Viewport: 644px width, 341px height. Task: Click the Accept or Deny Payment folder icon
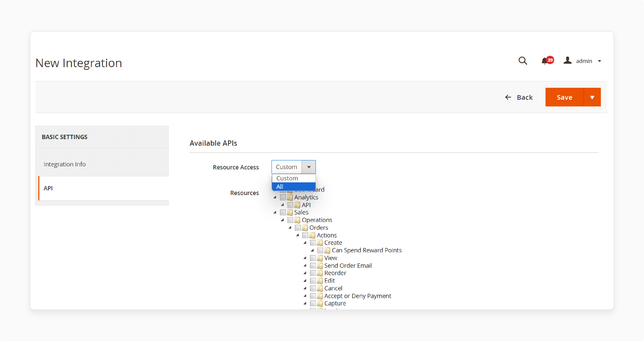click(320, 296)
